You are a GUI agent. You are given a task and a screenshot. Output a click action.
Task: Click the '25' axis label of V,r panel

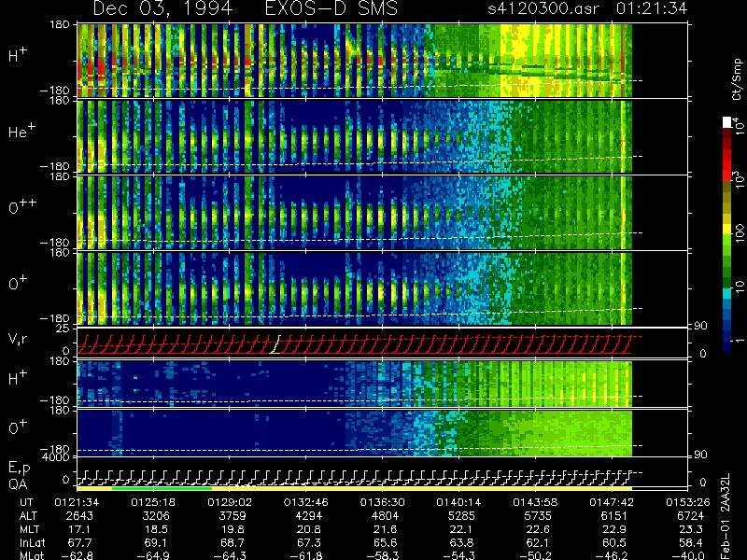pos(64,329)
